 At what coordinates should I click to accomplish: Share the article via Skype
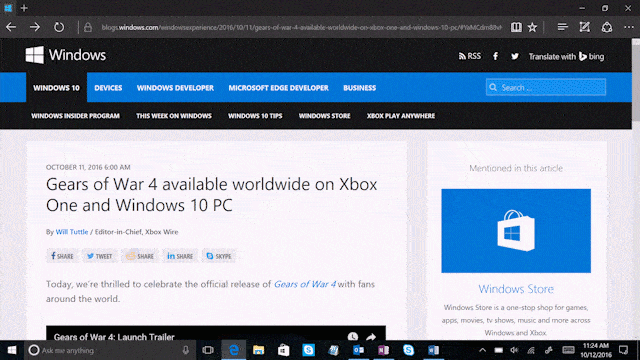point(219,256)
